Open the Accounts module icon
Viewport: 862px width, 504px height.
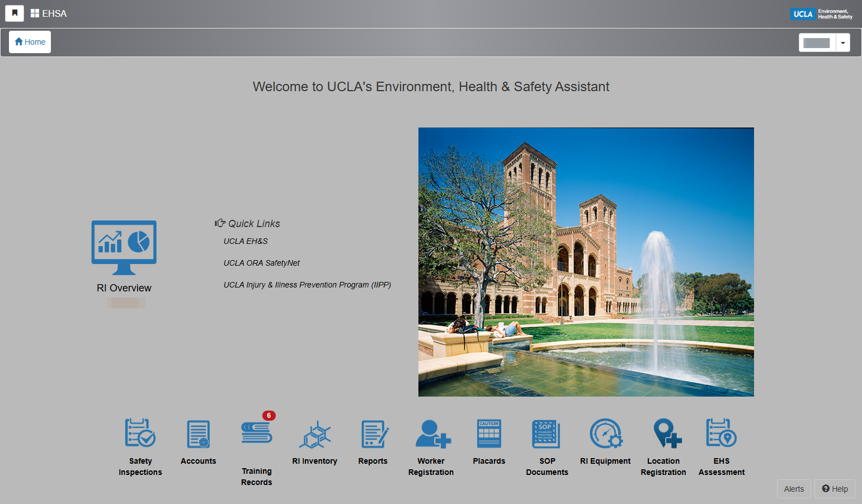(199, 434)
